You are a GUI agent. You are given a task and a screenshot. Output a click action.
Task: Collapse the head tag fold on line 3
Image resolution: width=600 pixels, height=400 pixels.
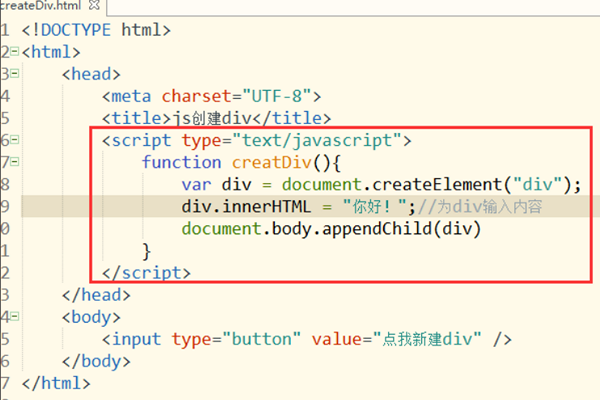tap(15, 73)
